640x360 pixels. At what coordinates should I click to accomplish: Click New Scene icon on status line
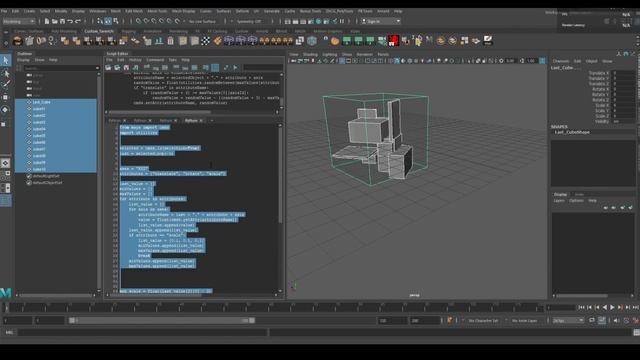point(47,21)
